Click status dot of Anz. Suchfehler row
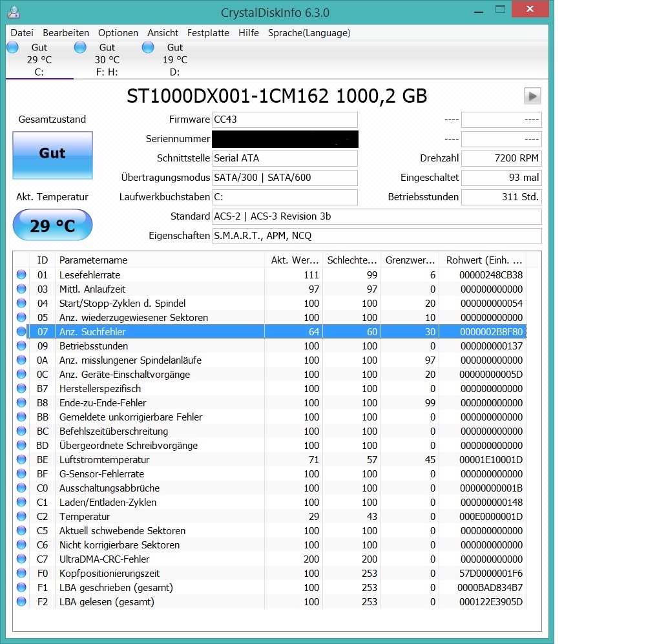The width and height of the screenshot is (646, 644). pyautogui.click(x=21, y=331)
